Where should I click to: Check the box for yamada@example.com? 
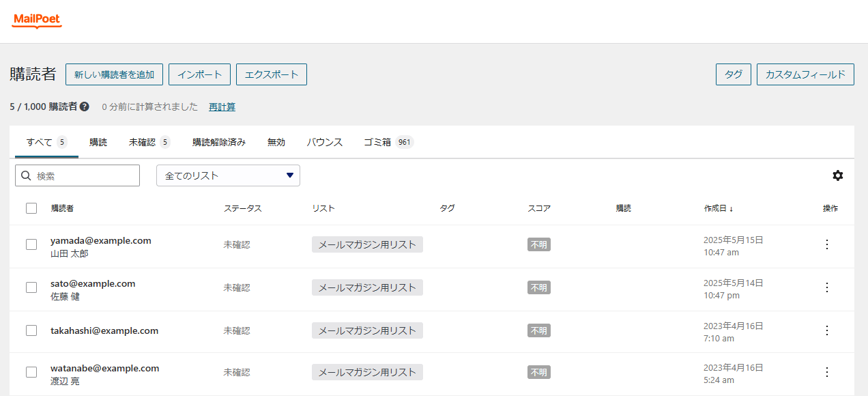(31, 244)
